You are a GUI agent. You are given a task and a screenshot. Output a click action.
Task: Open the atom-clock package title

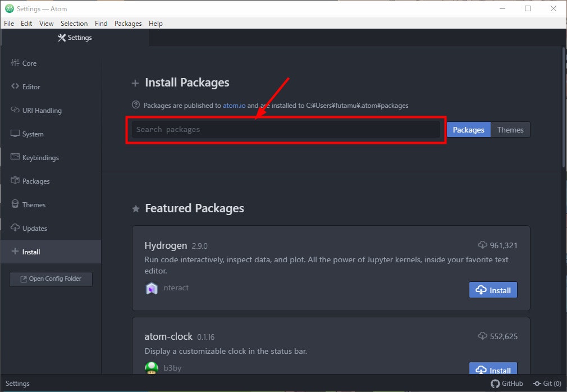click(x=168, y=336)
